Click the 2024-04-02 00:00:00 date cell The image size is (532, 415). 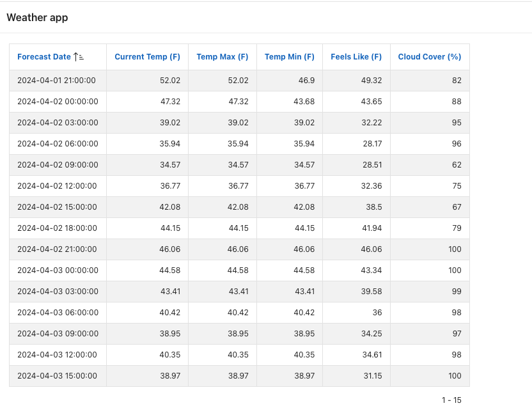tap(58, 102)
